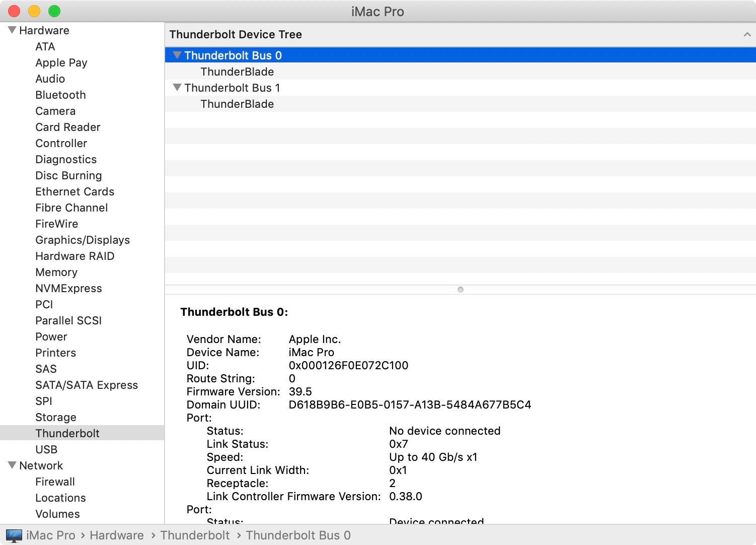This screenshot has width=756, height=545.
Task: Select ThunderBlade under Thunderbolt Bus 0
Action: 461,72
